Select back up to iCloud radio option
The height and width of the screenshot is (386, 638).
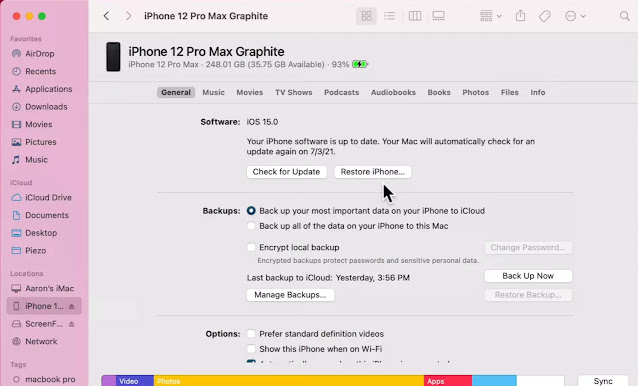pyautogui.click(x=251, y=211)
